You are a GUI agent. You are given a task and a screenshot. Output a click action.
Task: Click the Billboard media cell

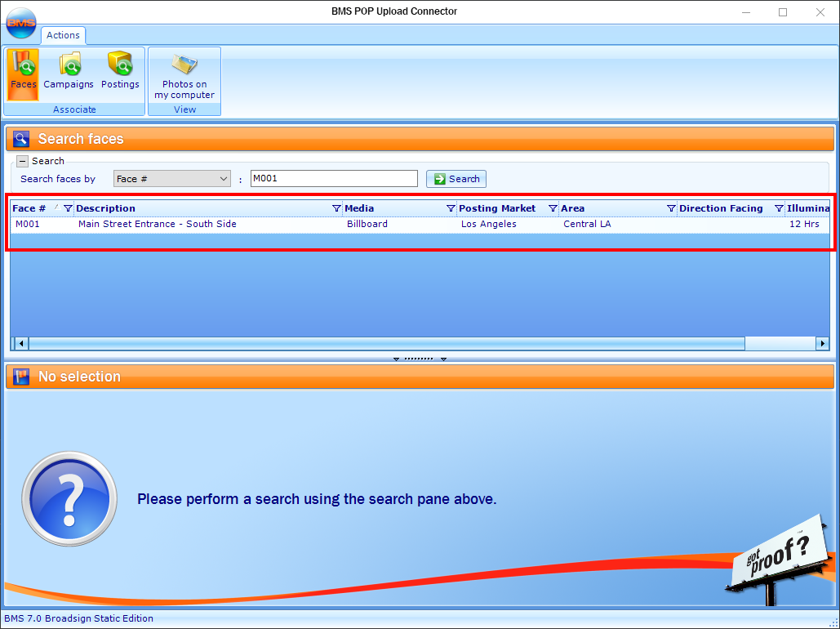click(367, 224)
